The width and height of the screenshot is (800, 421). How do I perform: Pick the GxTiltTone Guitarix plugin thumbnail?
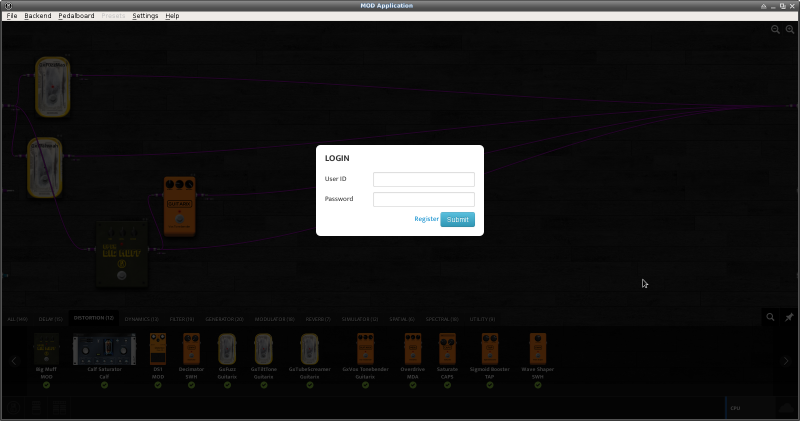[x=264, y=349]
